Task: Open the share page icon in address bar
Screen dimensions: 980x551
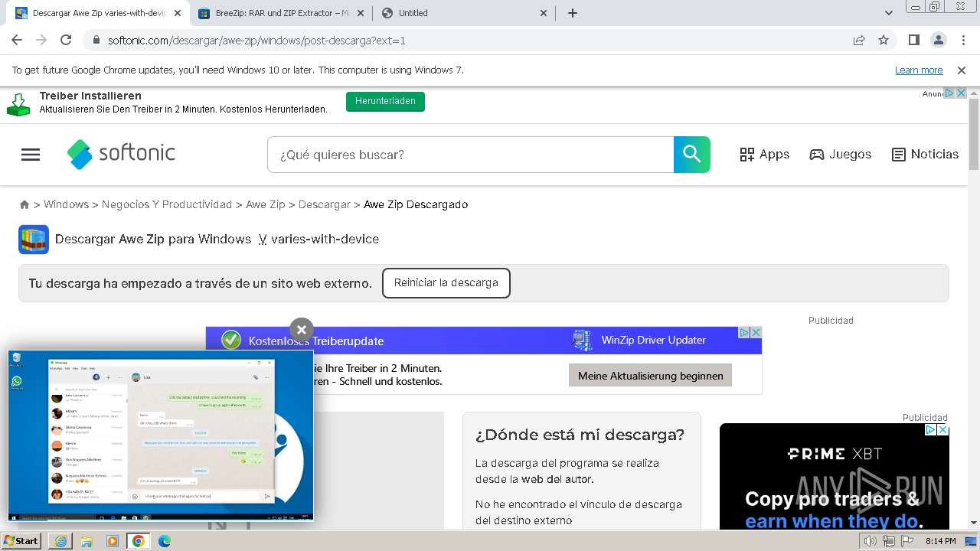Action: (x=859, y=41)
